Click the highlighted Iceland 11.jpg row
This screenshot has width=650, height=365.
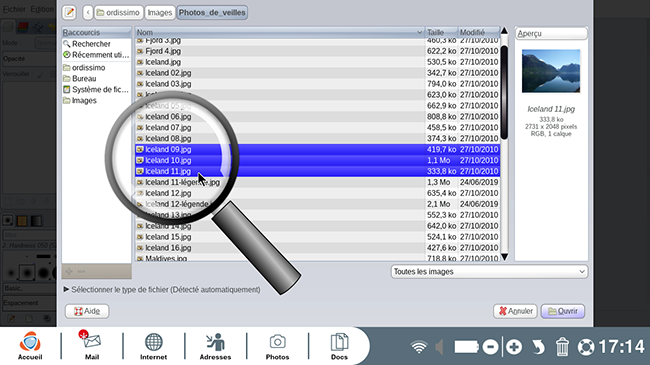318,171
